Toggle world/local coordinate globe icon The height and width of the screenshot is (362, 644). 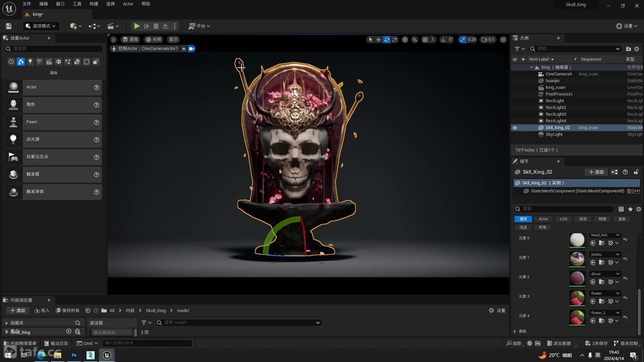coord(405,40)
